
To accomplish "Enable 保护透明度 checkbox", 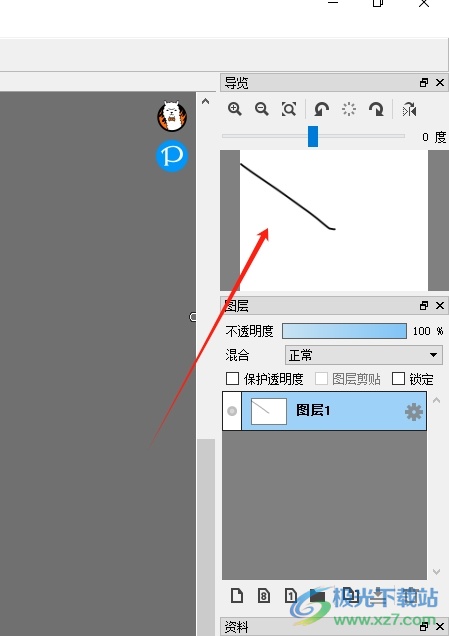I will (232, 379).
